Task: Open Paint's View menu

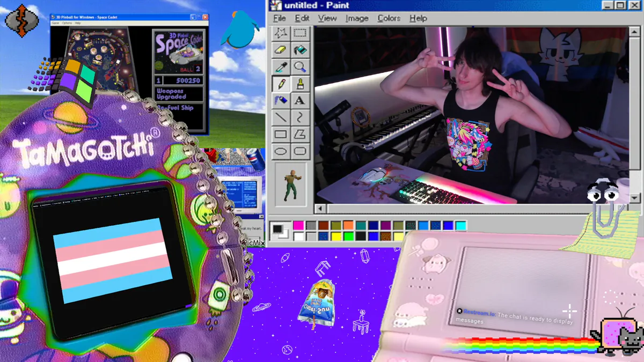Action: [327, 18]
